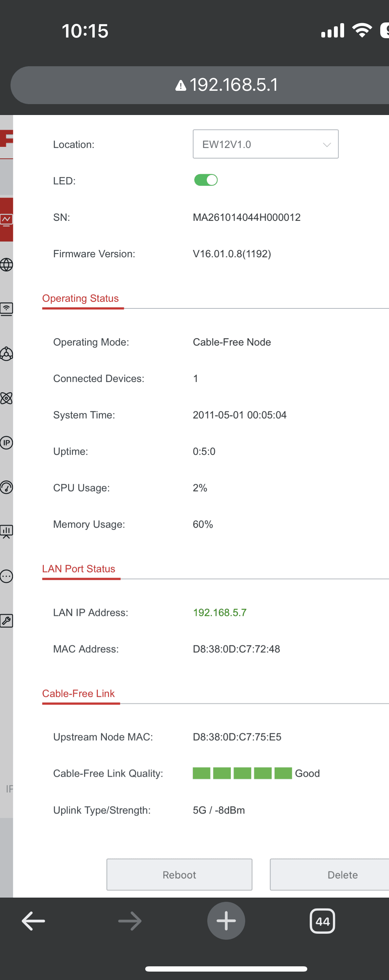The height and width of the screenshot is (980, 389).
Task: Select the Good link quality label
Action: 308,774
